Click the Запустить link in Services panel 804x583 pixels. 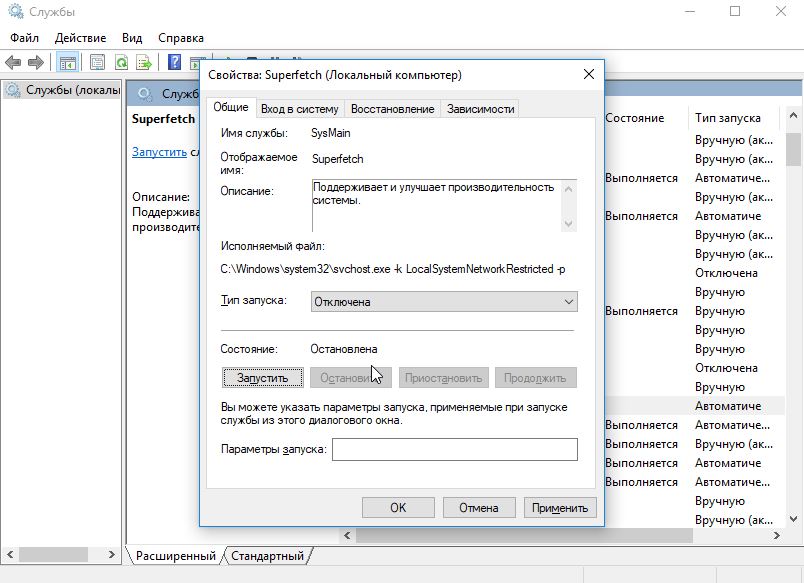[x=159, y=152]
